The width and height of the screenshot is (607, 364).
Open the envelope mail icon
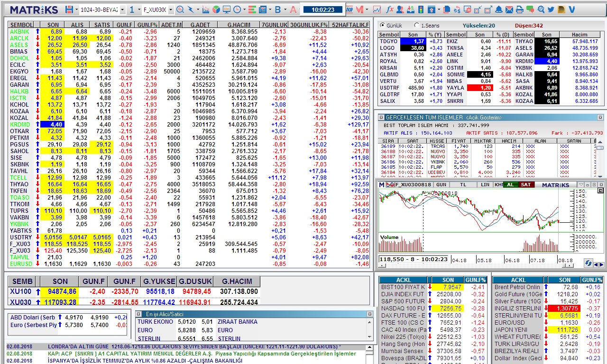point(509,9)
